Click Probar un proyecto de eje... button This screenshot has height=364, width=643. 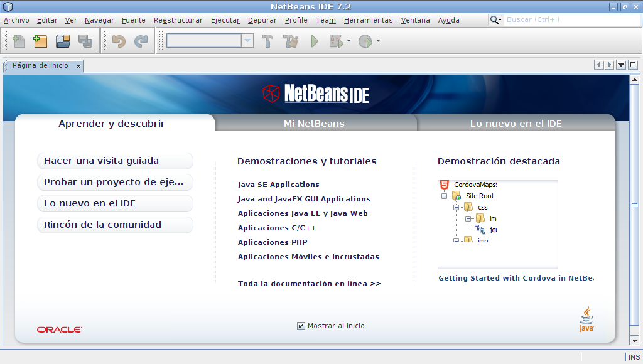pyautogui.click(x=116, y=182)
